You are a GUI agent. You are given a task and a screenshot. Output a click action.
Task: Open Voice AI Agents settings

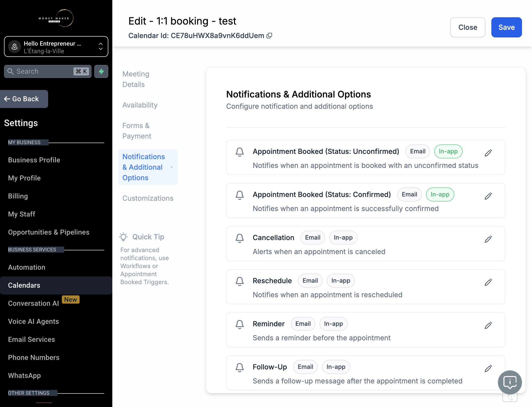pyautogui.click(x=33, y=321)
